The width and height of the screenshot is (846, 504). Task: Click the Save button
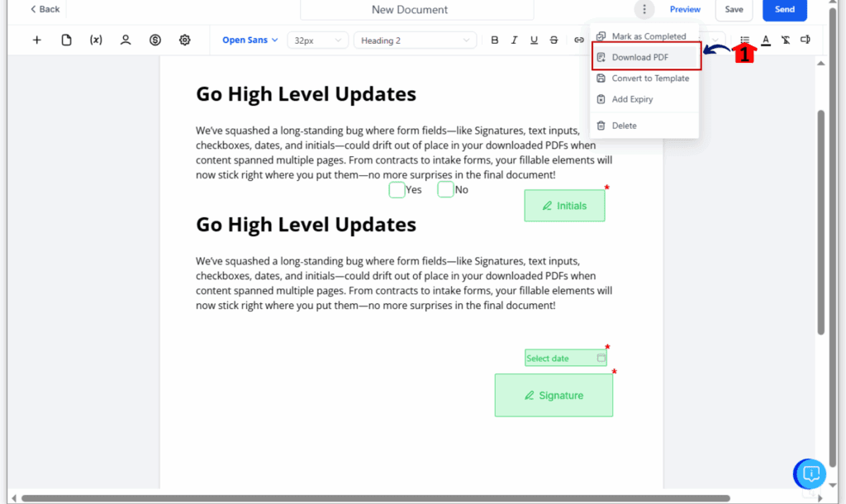pos(734,9)
